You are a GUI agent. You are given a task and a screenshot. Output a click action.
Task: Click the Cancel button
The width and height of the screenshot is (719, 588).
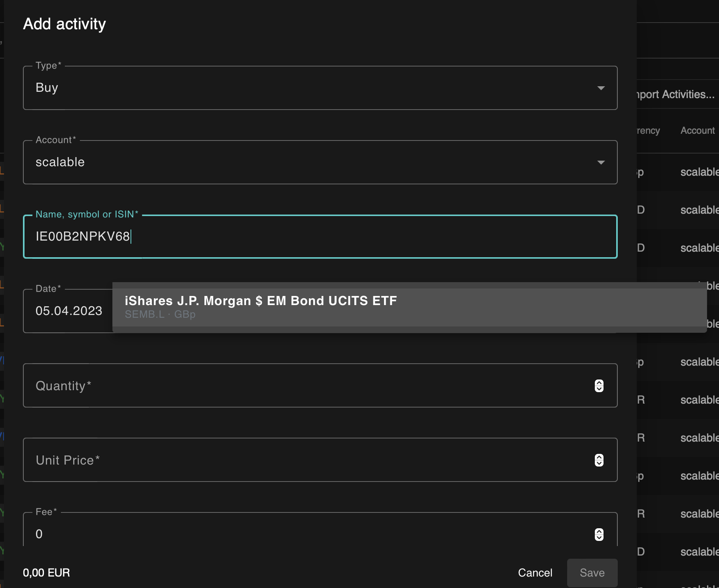pos(535,573)
